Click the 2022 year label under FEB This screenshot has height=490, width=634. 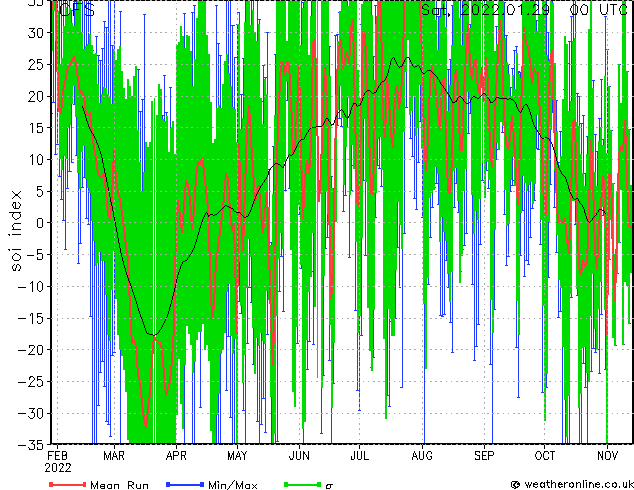pos(57,468)
